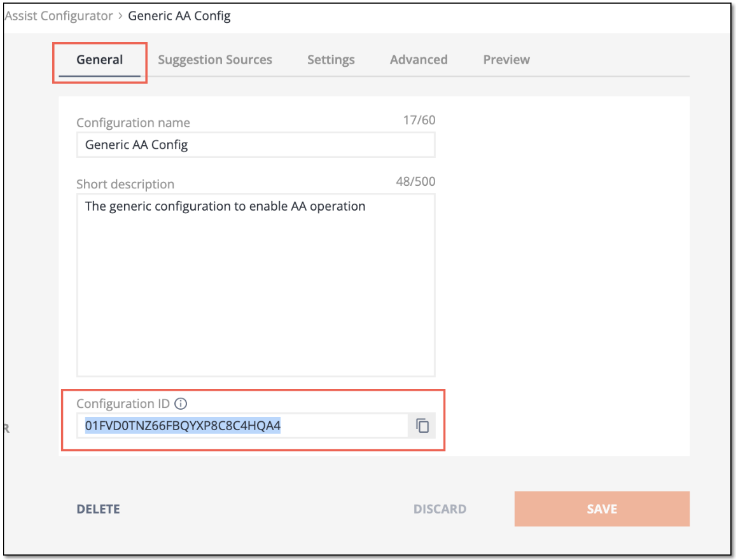Select the Generic AA Config breadcrumb
Image resolution: width=738 pixels, height=560 pixels.
coord(179,16)
